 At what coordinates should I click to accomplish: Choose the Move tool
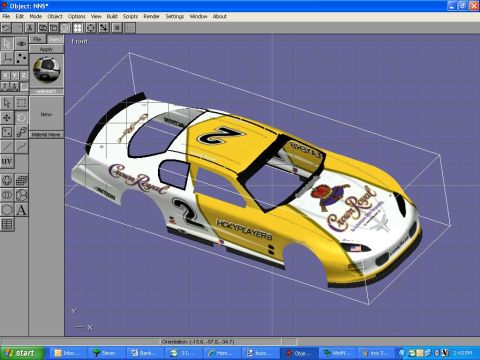7,118
